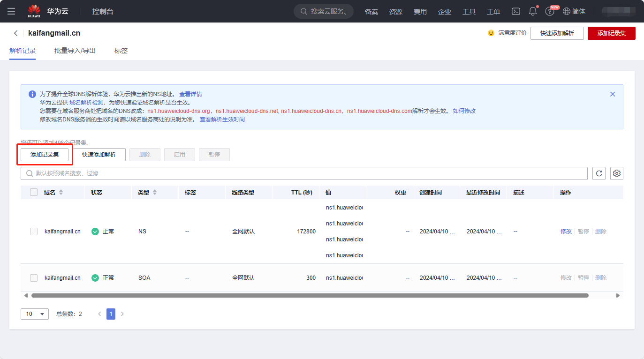Screen dimensions: 644x359
Task: Sort by type column arrows
Action: point(155,193)
